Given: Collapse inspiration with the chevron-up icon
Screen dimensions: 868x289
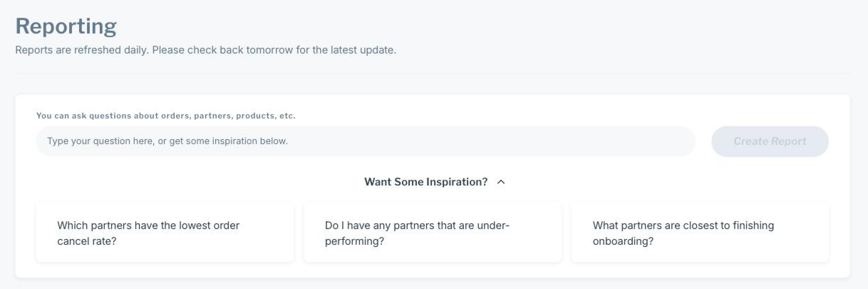Looking at the screenshot, I should tap(501, 182).
